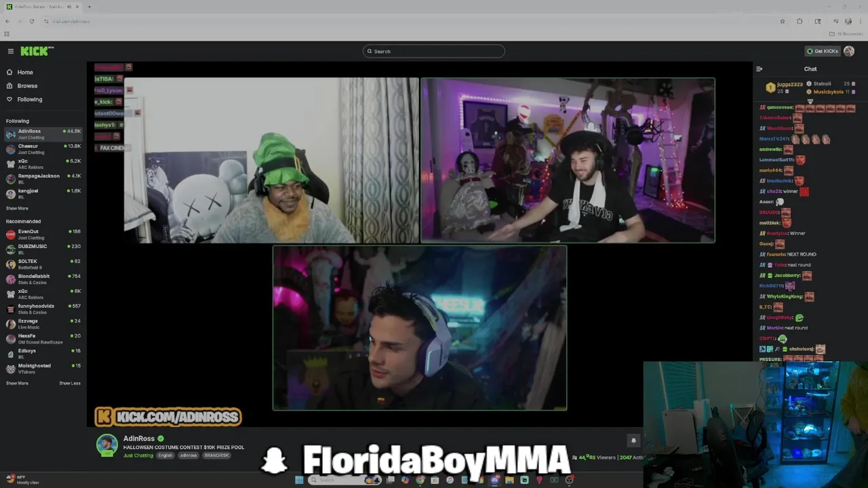Screen dimensions: 868x488
Task: Collapse Recommended with Show Less
Action: tap(70, 383)
